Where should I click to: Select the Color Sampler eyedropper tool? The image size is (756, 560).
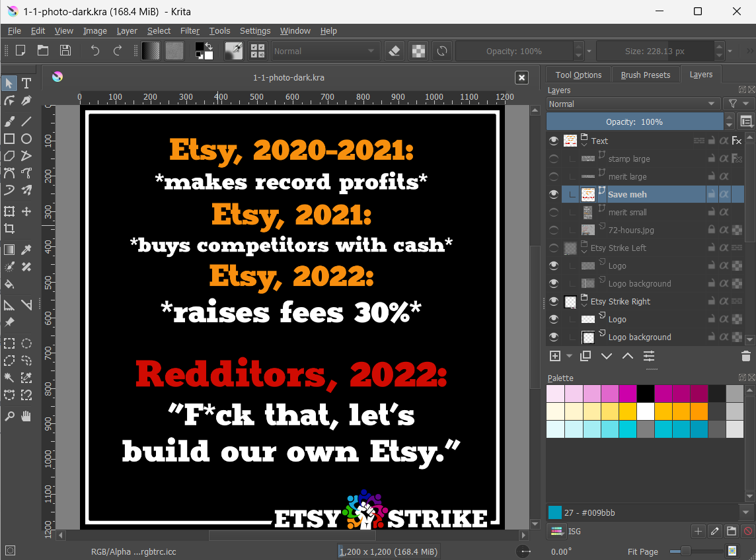pos(26,249)
